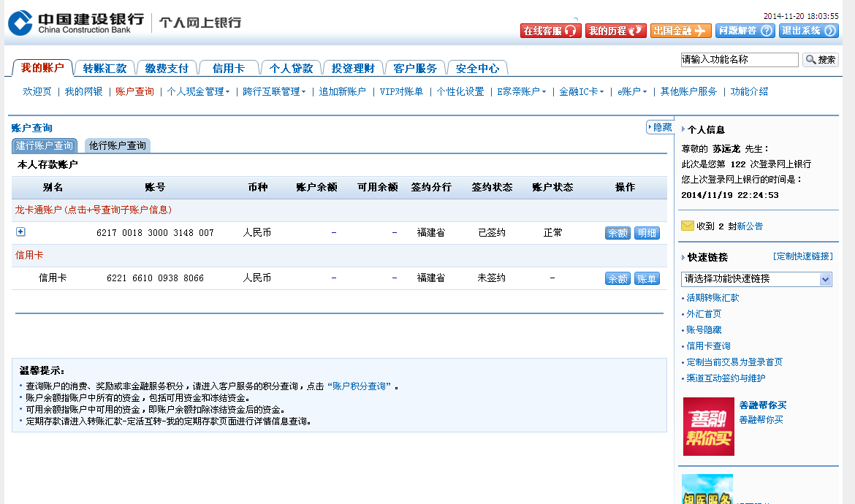Expand the 龙卡通 account sub-accounts plus icon
The height and width of the screenshot is (504, 855).
click(x=20, y=232)
